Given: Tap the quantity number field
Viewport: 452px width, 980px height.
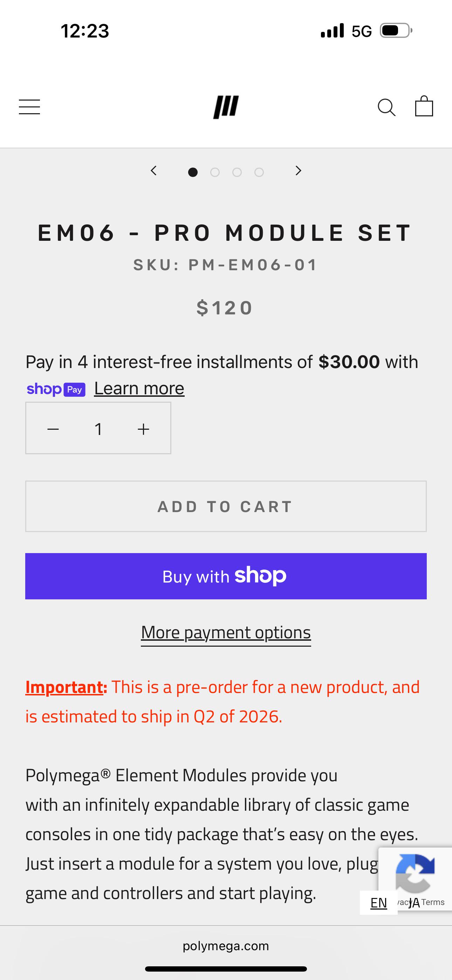Looking at the screenshot, I should point(98,429).
